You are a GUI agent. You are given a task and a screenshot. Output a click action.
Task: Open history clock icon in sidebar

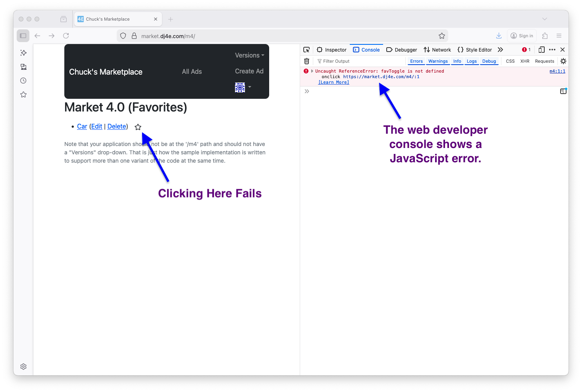pyautogui.click(x=23, y=81)
